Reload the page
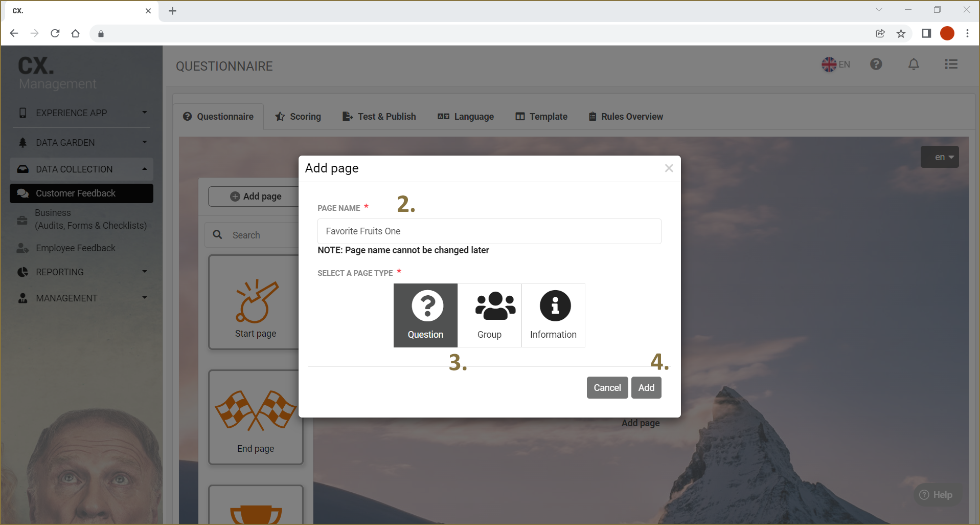Screen dimensions: 980x525 point(55,33)
